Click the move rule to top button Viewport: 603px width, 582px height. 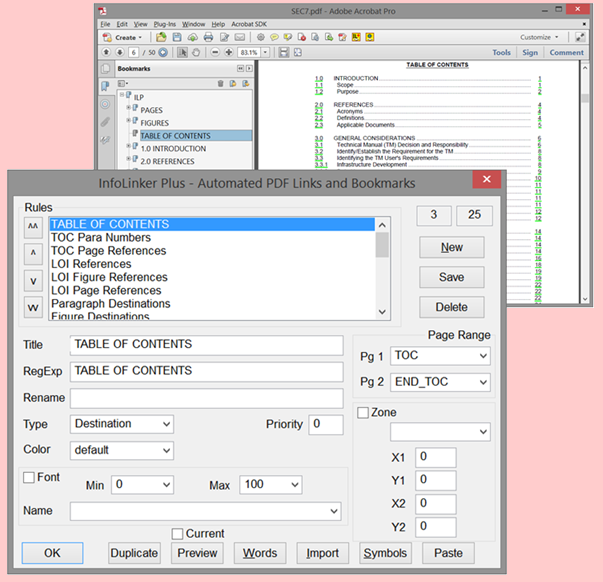click(x=33, y=226)
